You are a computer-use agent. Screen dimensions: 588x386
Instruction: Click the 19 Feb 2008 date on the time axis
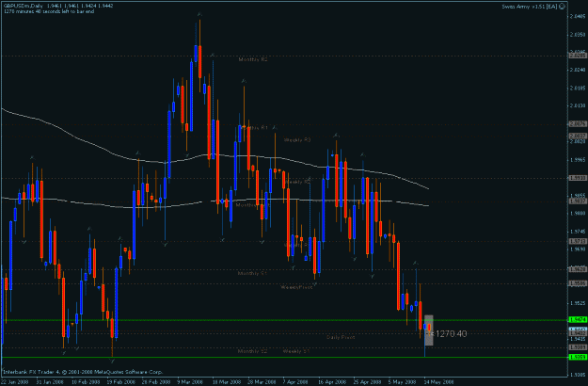pos(119,382)
